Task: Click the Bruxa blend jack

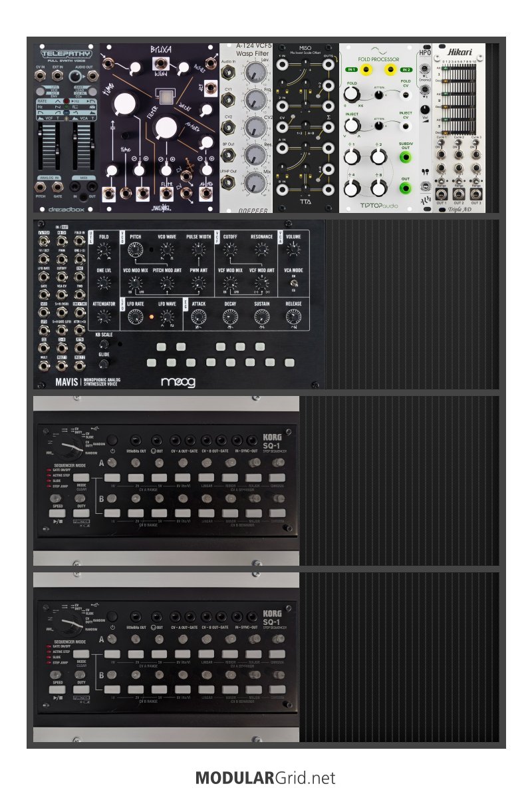Action: coord(160,64)
